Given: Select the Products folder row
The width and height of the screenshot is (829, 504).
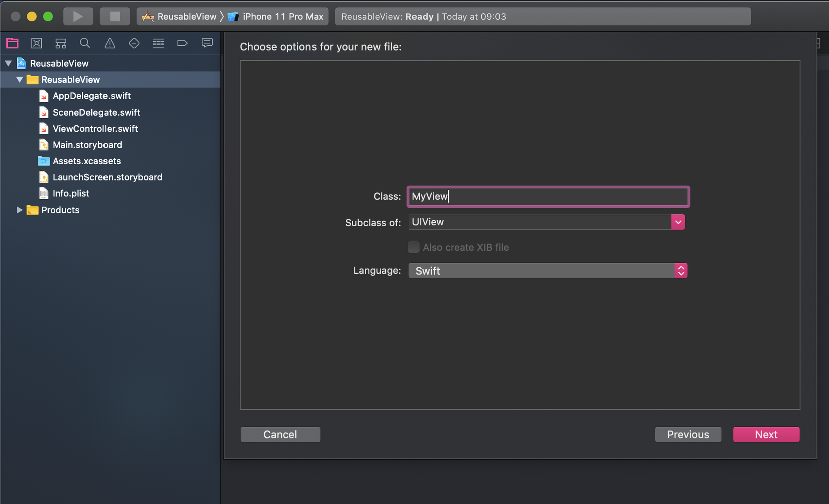Looking at the screenshot, I should tap(110, 210).
